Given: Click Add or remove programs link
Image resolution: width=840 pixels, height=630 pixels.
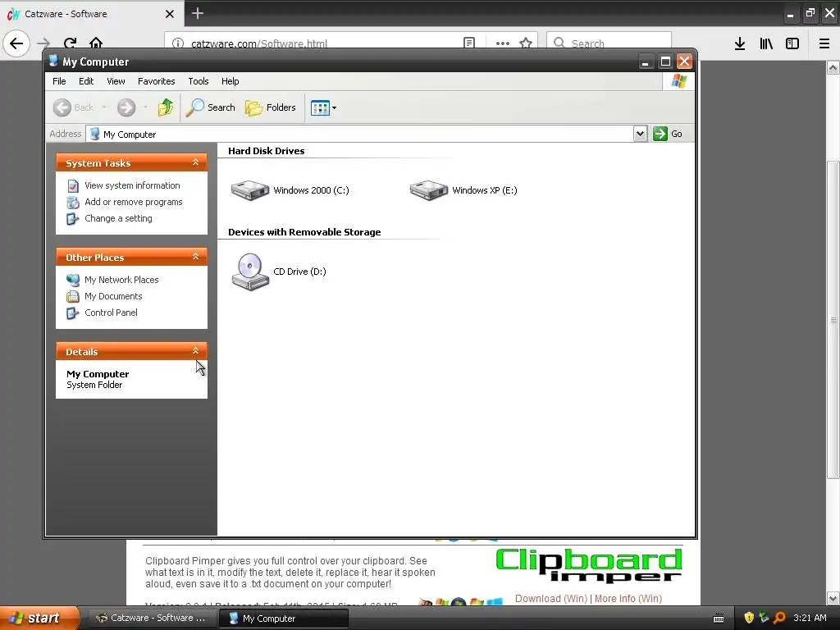Looking at the screenshot, I should (134, 202).
